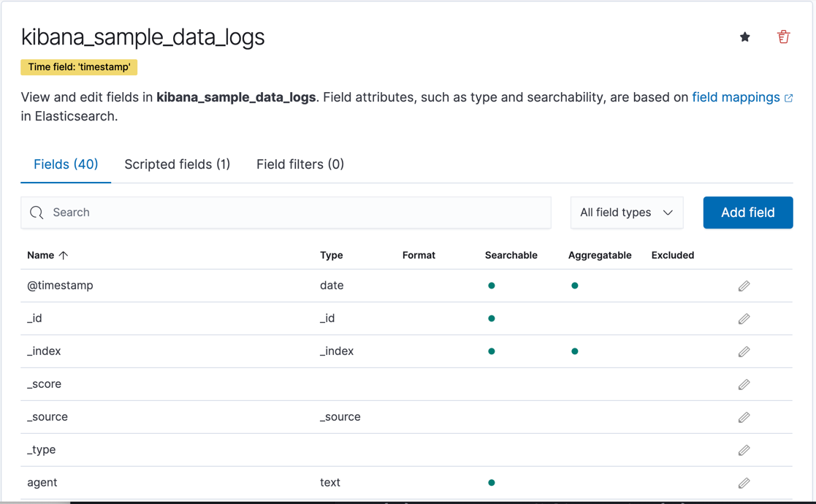Viewport: 816px width, 504px height.
Task: Sort table by the Type column
Action: [x=331, y=255]
